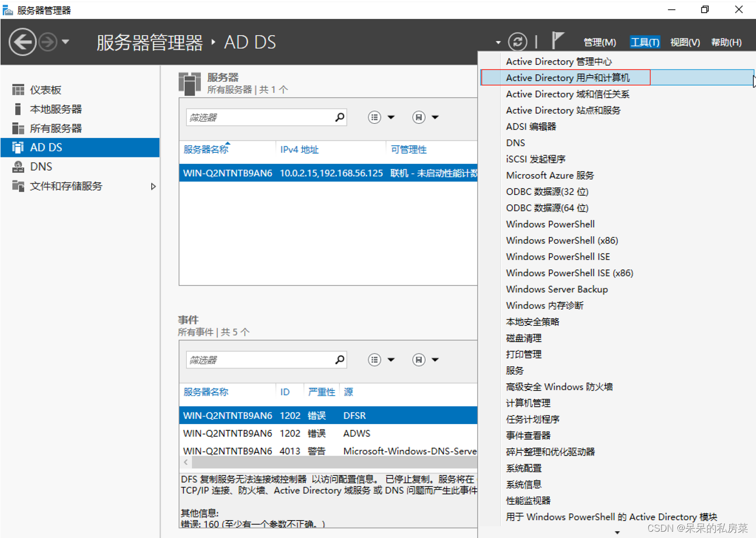Open Windows Server Backup
This screenshot has height=538, width=756.
point(557,290)
